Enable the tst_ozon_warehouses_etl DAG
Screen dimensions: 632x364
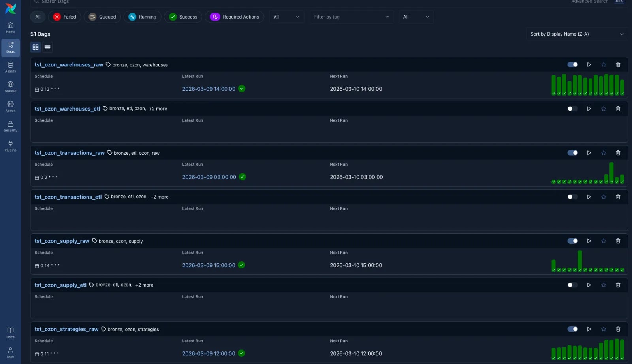[572, 109]
